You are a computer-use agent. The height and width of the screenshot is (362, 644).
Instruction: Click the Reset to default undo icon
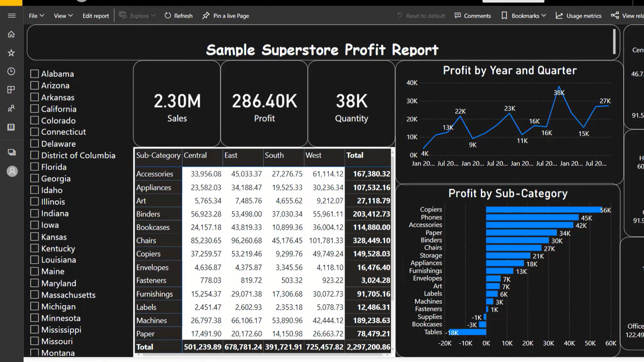point(400,16)
